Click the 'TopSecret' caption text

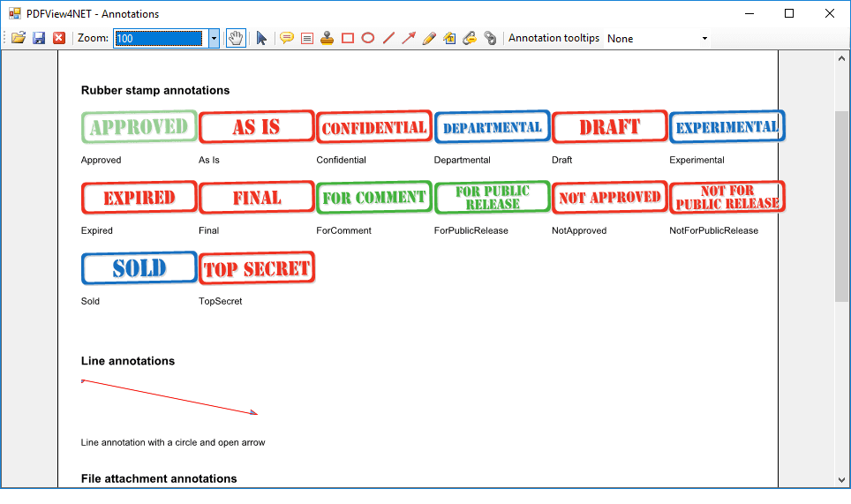[221, 301]
